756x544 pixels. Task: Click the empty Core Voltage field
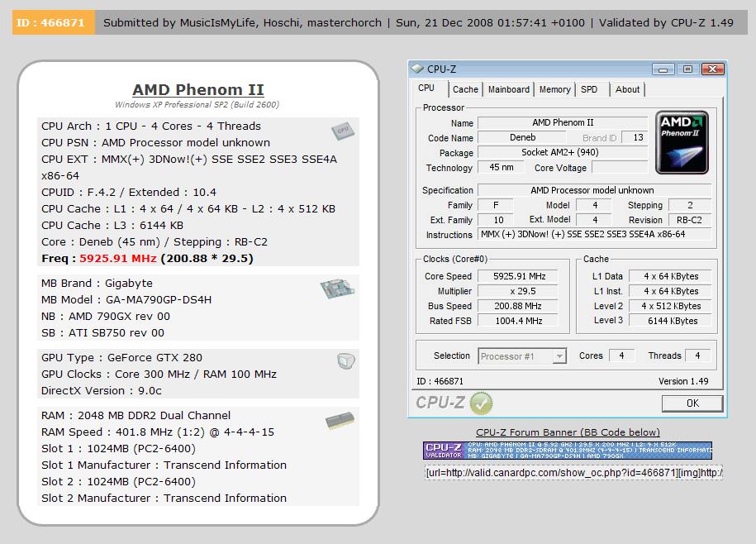(x=620, y=167)
